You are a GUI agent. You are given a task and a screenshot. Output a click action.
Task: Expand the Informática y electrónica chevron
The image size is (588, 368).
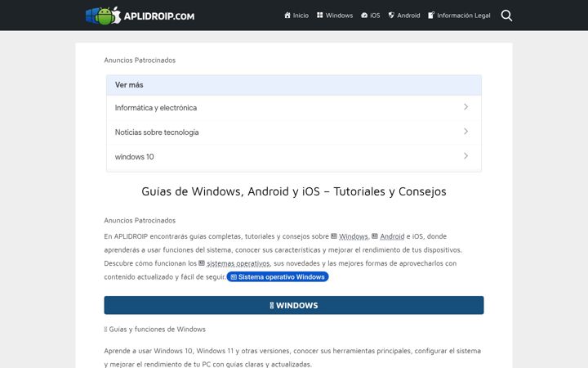point(465,107)
